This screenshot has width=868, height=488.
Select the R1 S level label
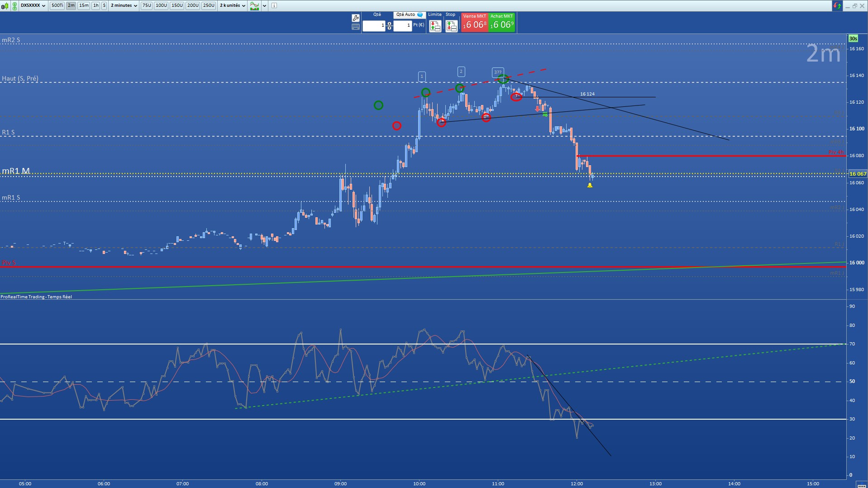[8, 132]
